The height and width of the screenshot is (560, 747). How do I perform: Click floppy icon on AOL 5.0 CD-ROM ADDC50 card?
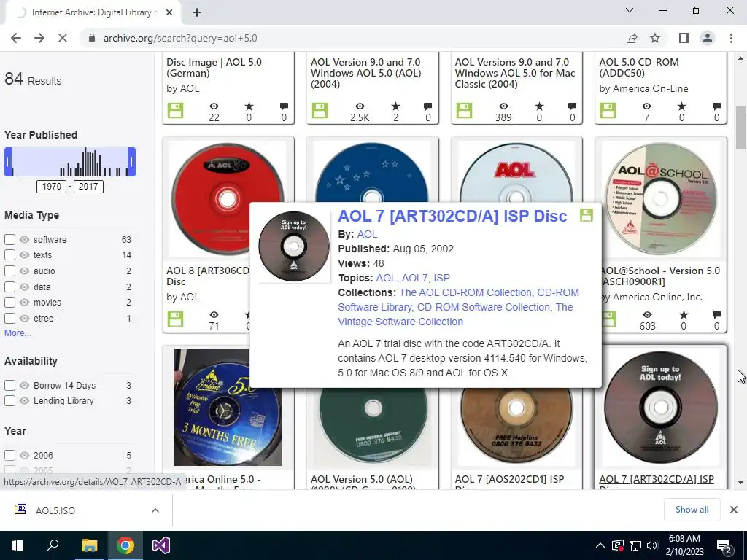pyautogui.click(x=608, y=111)
